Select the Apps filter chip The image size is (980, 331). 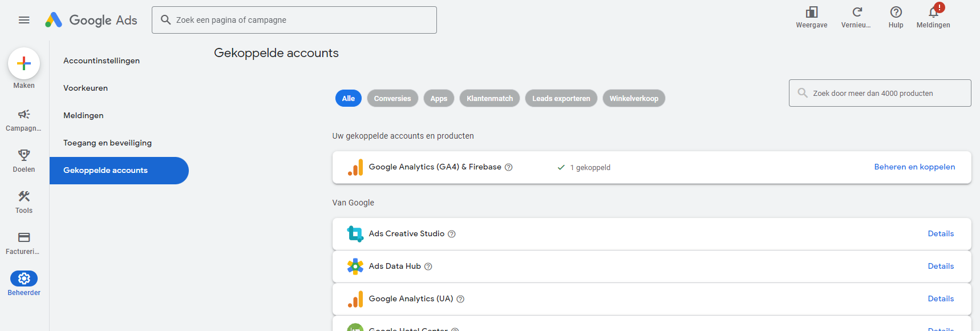[x=439, y=98]
